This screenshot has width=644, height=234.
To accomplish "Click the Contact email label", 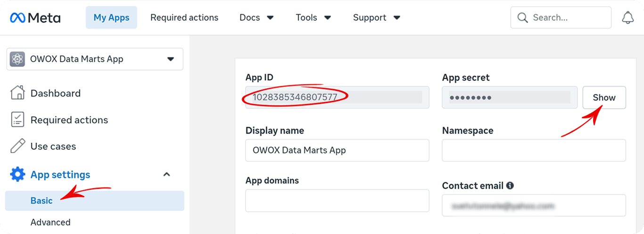I will tap(472, 186).
